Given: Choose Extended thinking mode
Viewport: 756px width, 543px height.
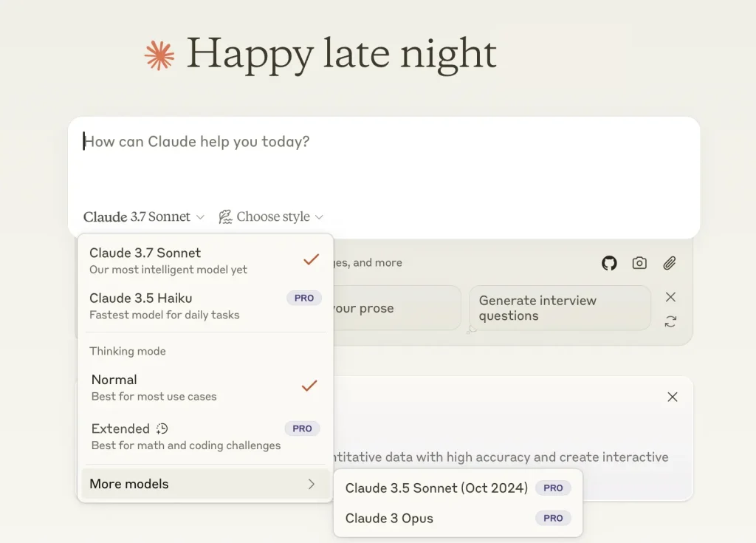Looking at the screenshot, I should tap(205, 437).
